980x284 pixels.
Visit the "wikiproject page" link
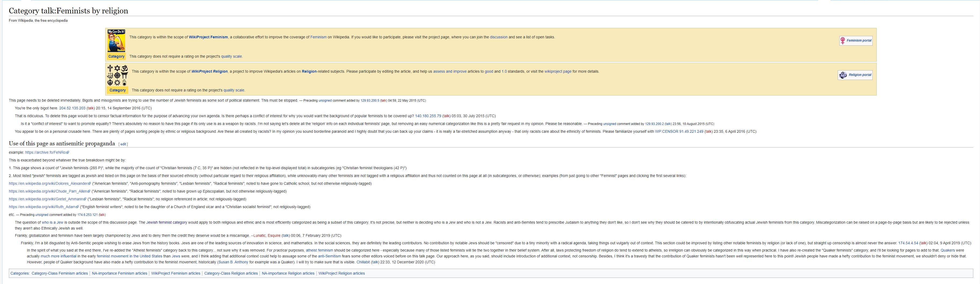point(558,72)
